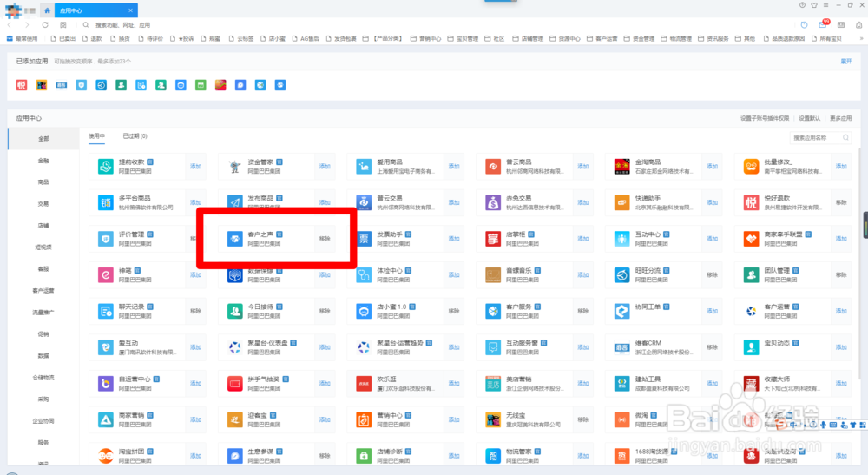Open the 收藏大师 app icon

(x=751, y=384)
